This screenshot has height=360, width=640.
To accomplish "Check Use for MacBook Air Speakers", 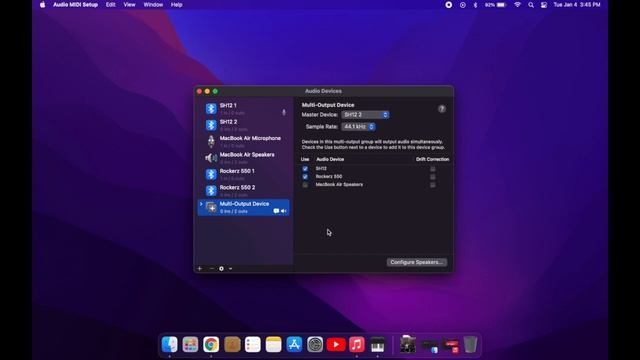I will (305, 185).
